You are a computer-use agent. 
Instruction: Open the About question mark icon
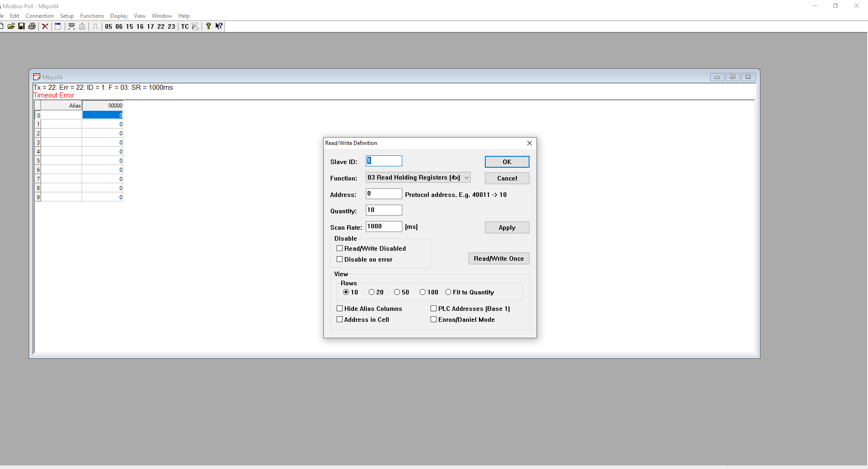coord(208,26)
